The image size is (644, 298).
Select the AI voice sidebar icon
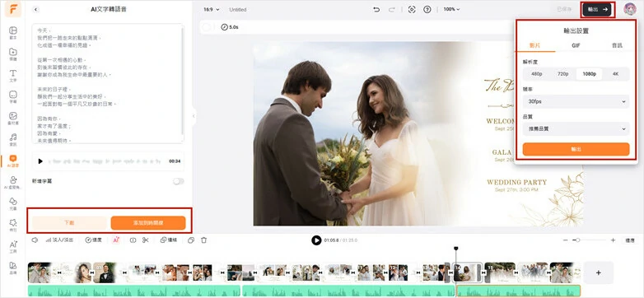13,161
